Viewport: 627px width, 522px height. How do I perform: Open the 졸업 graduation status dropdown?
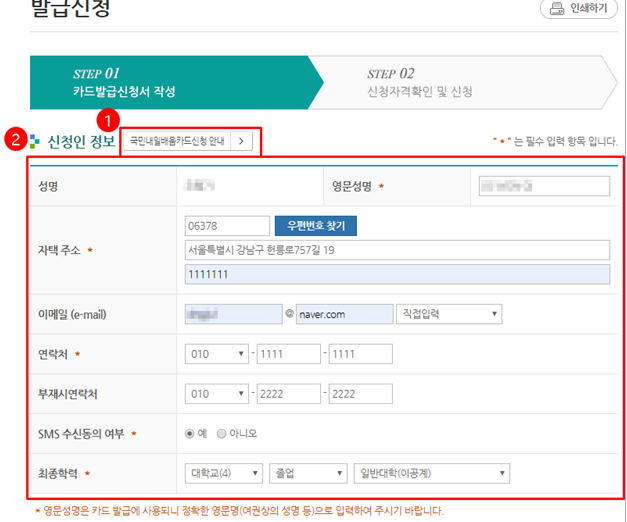pyautogui.click(x=308, y=474)
